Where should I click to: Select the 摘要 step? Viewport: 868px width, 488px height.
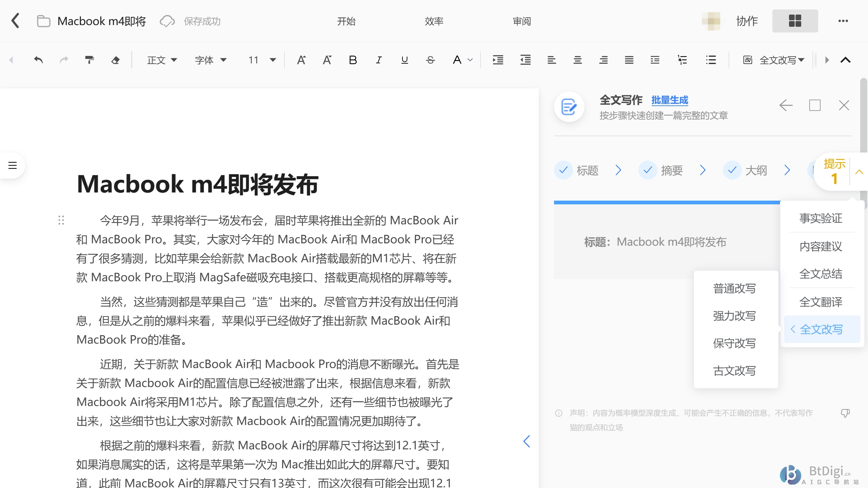coord(661,170)
